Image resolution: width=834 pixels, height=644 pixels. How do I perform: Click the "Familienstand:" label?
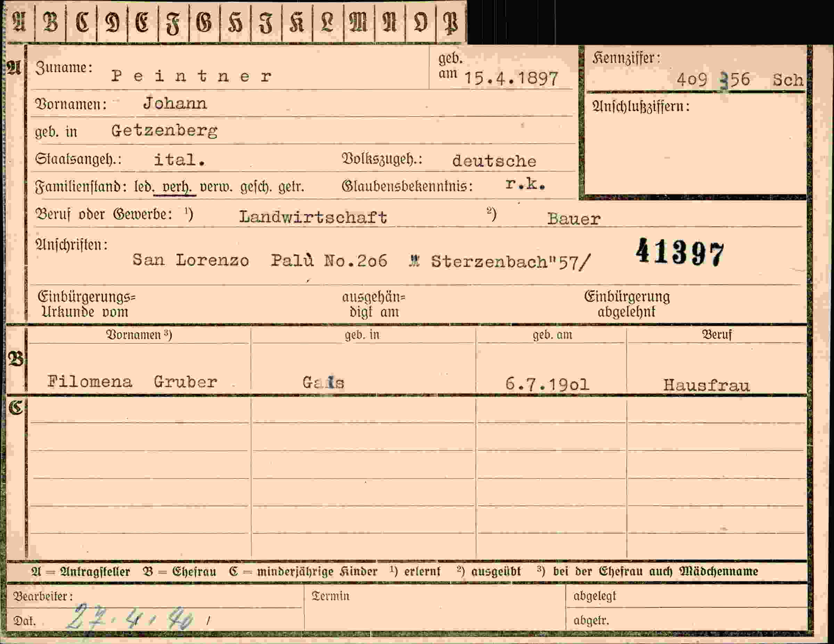tap(81, 187)
